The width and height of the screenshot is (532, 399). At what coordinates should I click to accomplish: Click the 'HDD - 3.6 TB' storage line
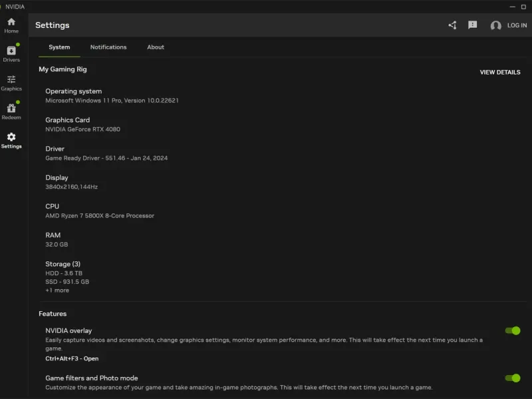coord(64,273)
